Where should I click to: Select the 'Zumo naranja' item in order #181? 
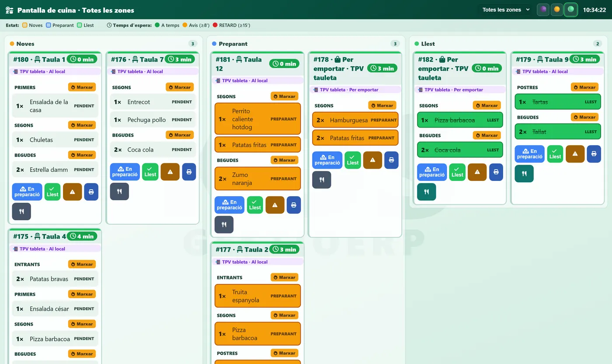[258, 179]
